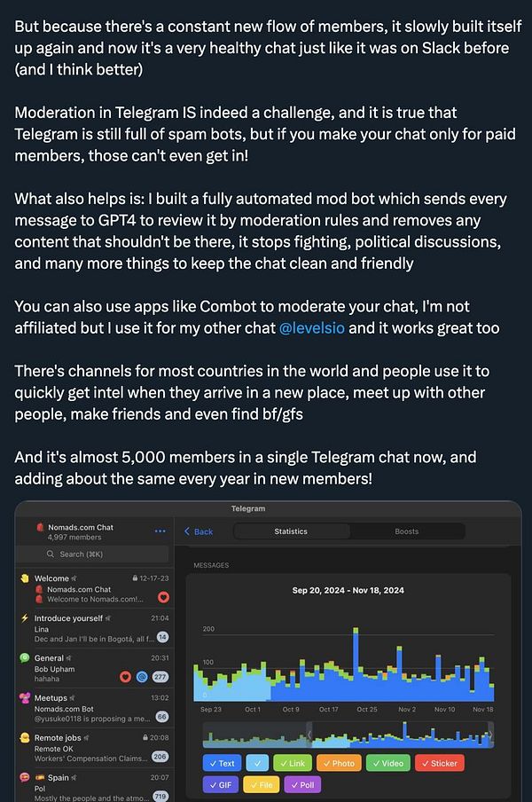This screenshot has height=802, width=532.
Task: Toggle the GIF series filter
Action: tap(221, 784)
